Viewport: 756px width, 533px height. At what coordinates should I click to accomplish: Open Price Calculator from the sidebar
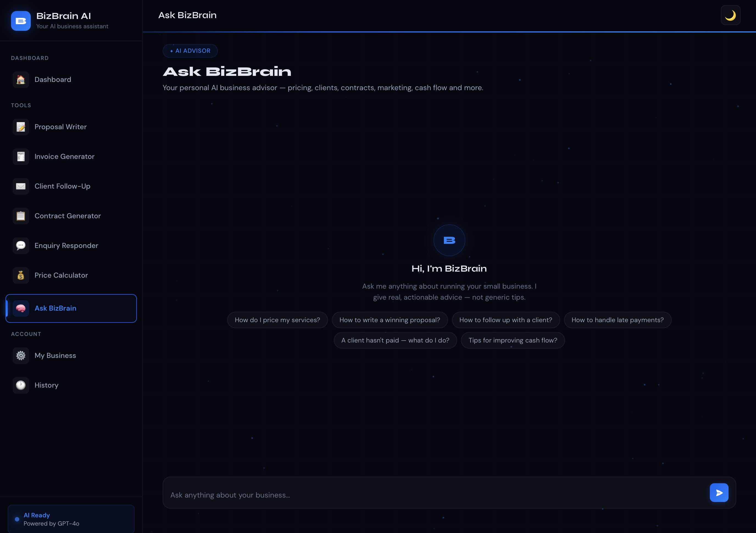point(71,275)
